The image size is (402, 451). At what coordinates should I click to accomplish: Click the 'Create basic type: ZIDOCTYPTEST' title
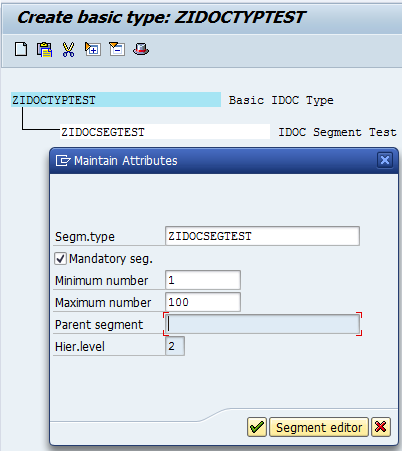tap(161, 17)
